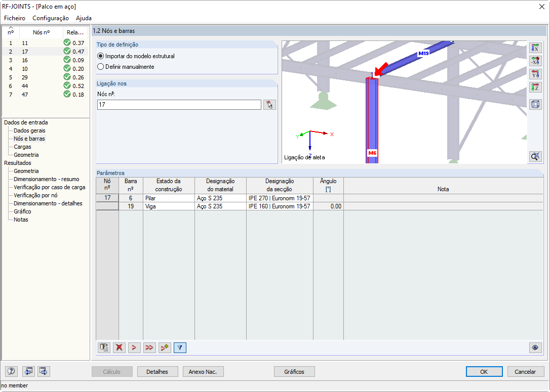Pick node graphically with cursor button
Viewport: 550px width, 392px height.
tap(269, 104)
